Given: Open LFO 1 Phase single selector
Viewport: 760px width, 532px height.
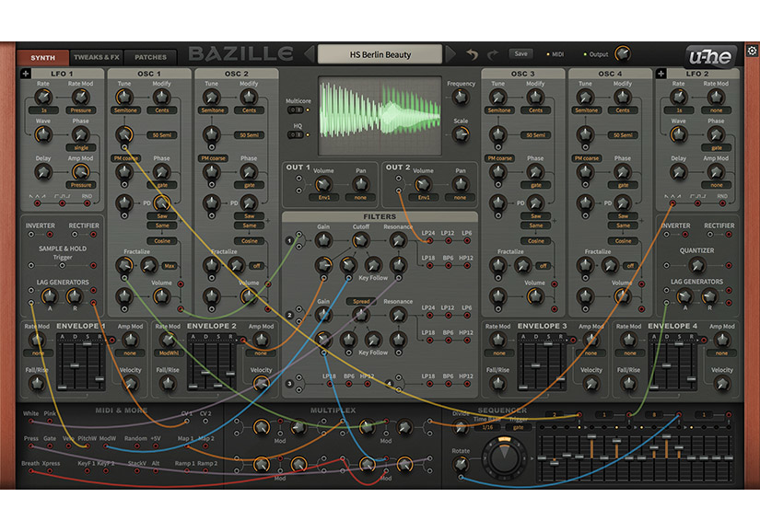Looking at the screenshot, I should coord(81,147).
